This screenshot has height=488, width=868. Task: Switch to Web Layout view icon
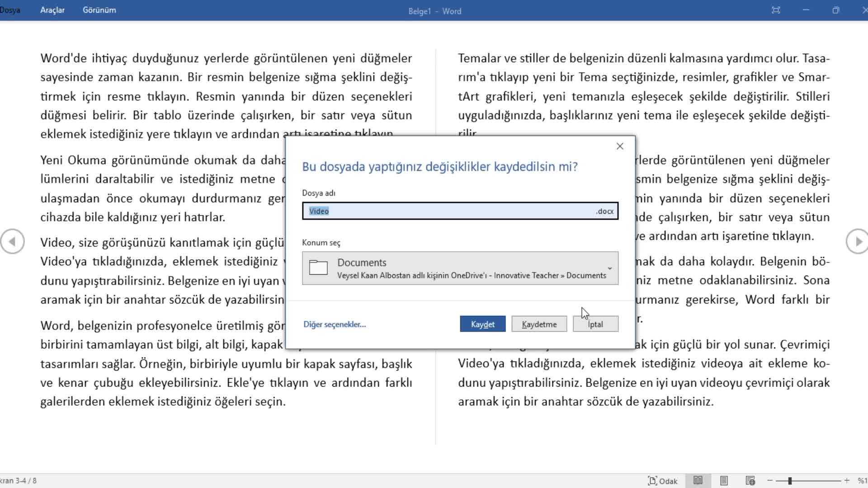coord(750,481)
